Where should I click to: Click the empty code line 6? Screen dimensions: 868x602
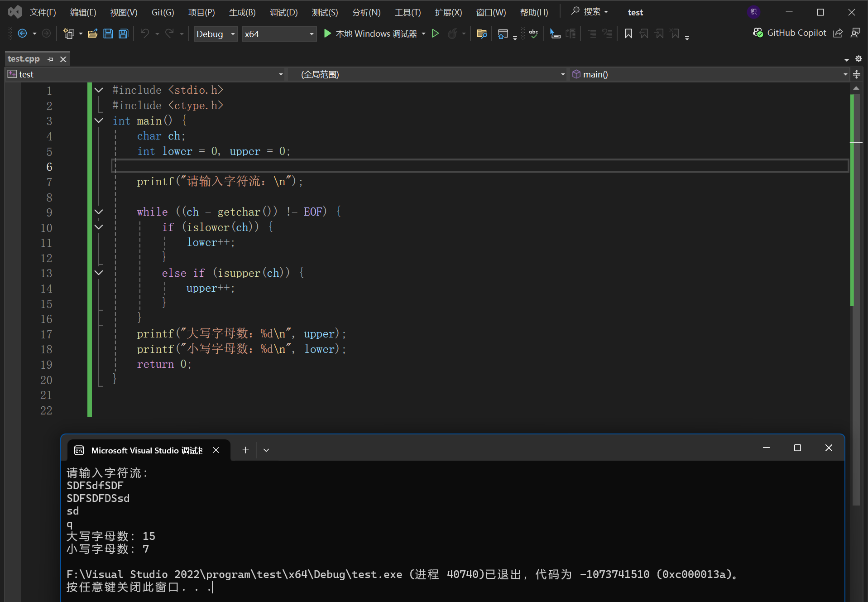(x=480, y=166)
